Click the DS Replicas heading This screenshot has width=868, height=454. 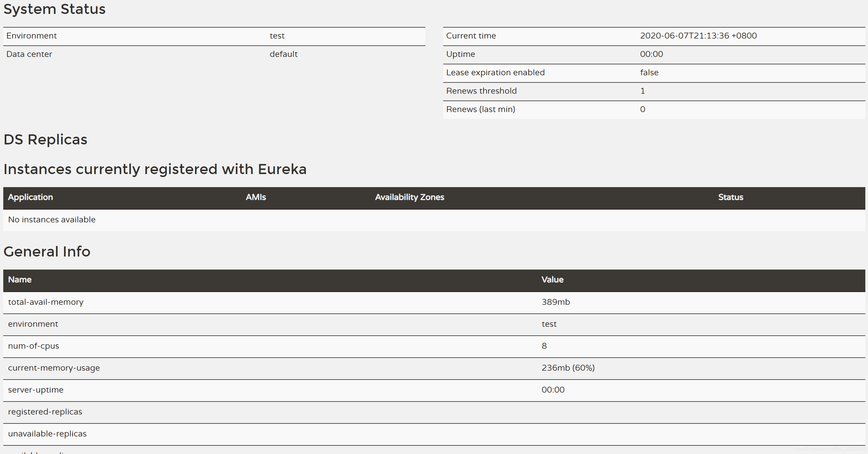(x=45, y=139)
